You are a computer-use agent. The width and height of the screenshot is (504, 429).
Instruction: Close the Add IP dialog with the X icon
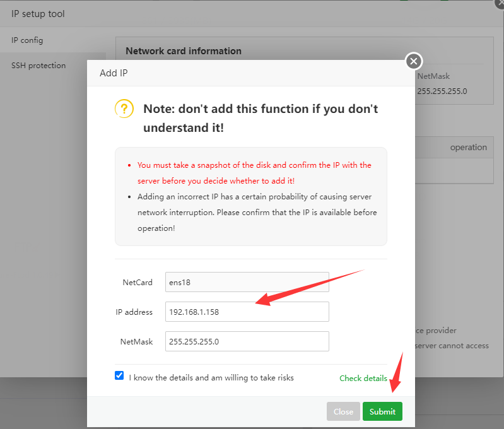click(x=413, y=61)
